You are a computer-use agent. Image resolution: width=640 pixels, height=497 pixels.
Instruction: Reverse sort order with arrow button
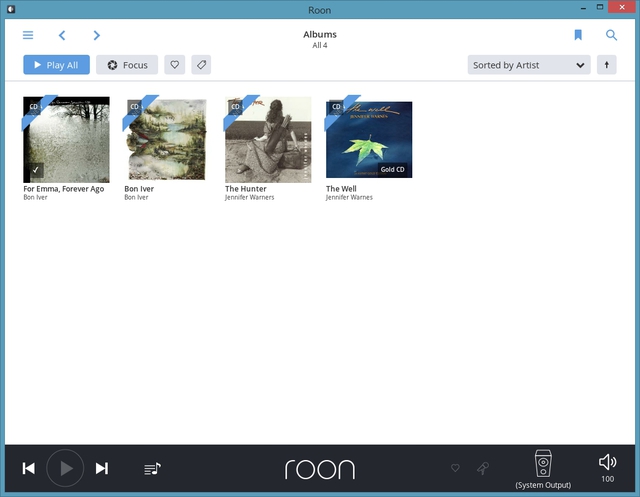coord(606,65)
